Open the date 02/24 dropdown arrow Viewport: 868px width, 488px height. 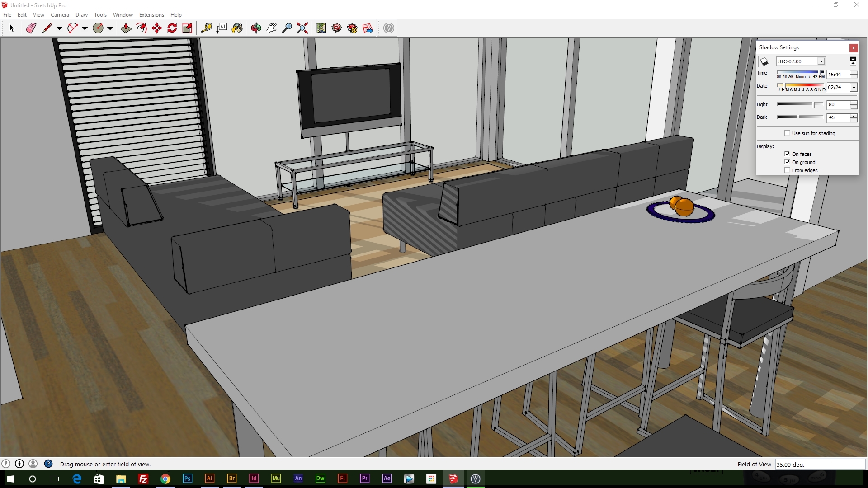click(x=854, y=88)
